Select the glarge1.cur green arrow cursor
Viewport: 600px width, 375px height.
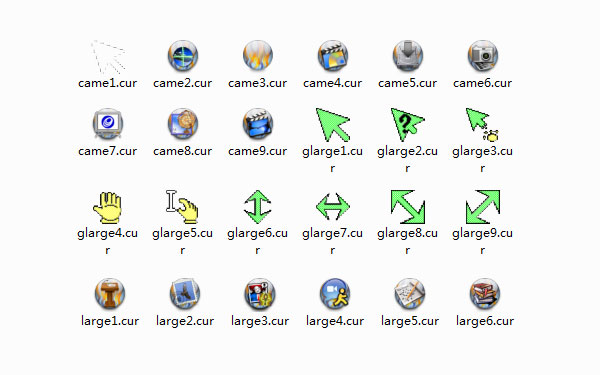333,124
